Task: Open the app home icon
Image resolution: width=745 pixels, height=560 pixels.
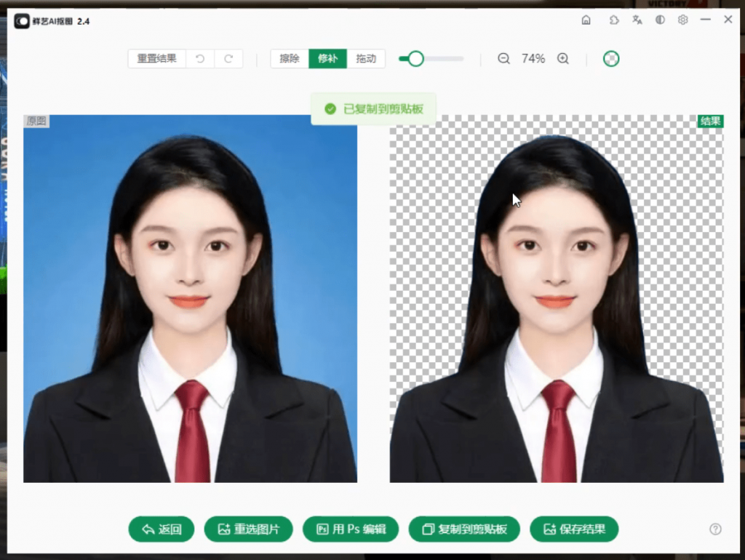Action: coord(586,20)
